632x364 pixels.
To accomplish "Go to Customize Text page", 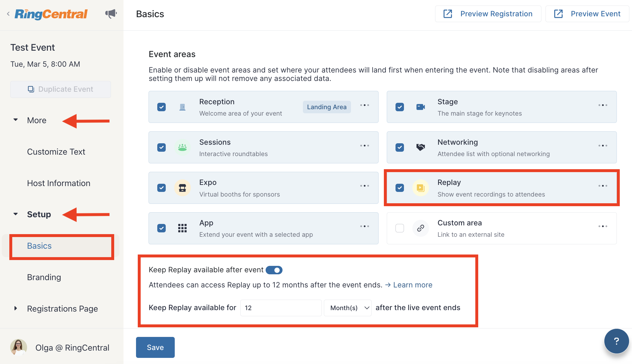I will pos(56,152).
